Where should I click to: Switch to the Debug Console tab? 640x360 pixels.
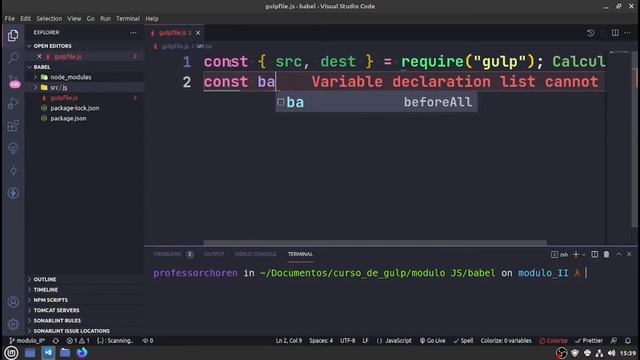point(256,254)
